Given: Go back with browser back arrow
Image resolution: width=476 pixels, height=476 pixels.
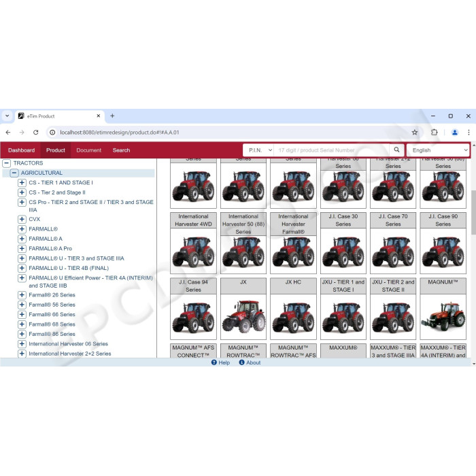Looking at the screenshot, I should [x=8, y=133].
